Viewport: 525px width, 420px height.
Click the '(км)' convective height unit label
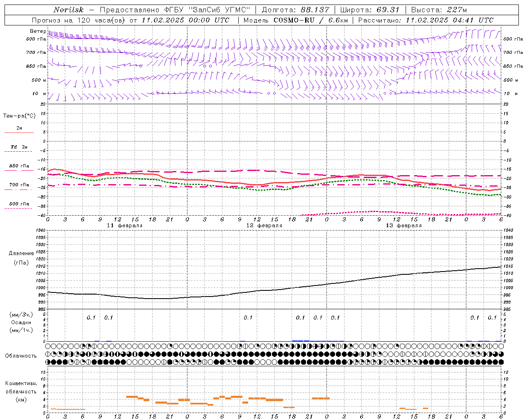(21, 399)
